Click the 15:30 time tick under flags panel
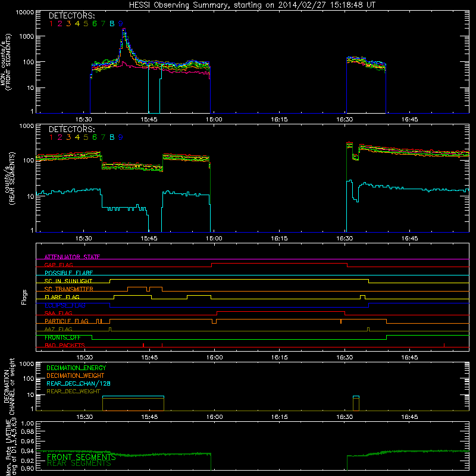The image size is (476, 476). tap(84, 358)
